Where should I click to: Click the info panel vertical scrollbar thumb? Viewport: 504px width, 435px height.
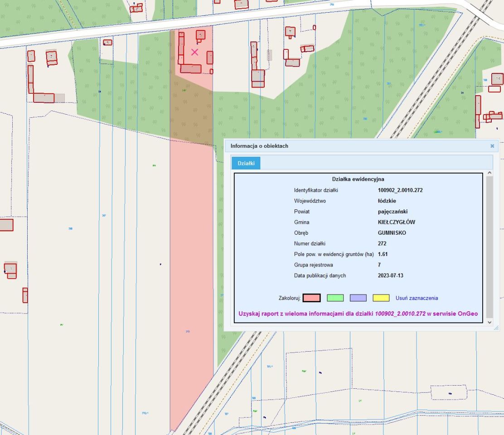[489, 247]
